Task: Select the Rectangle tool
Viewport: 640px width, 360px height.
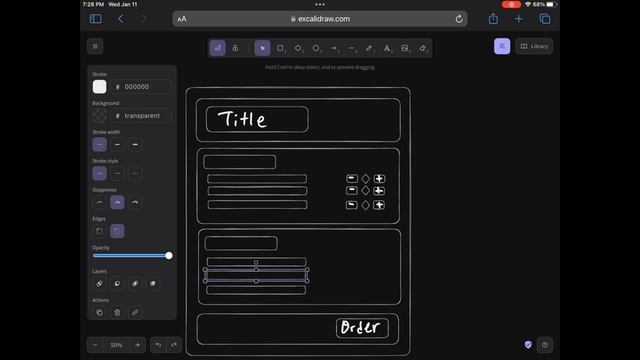Action: [x=280, y=48]
